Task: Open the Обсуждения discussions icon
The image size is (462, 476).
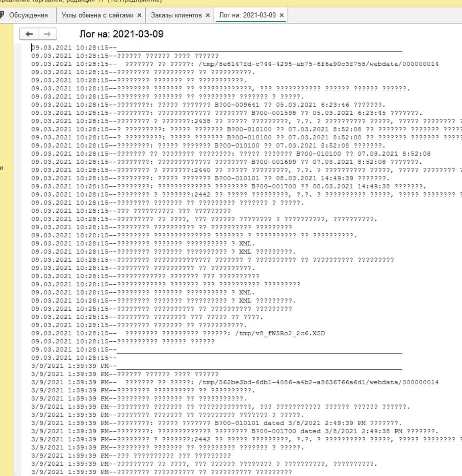Action: (x=2, y=15)
